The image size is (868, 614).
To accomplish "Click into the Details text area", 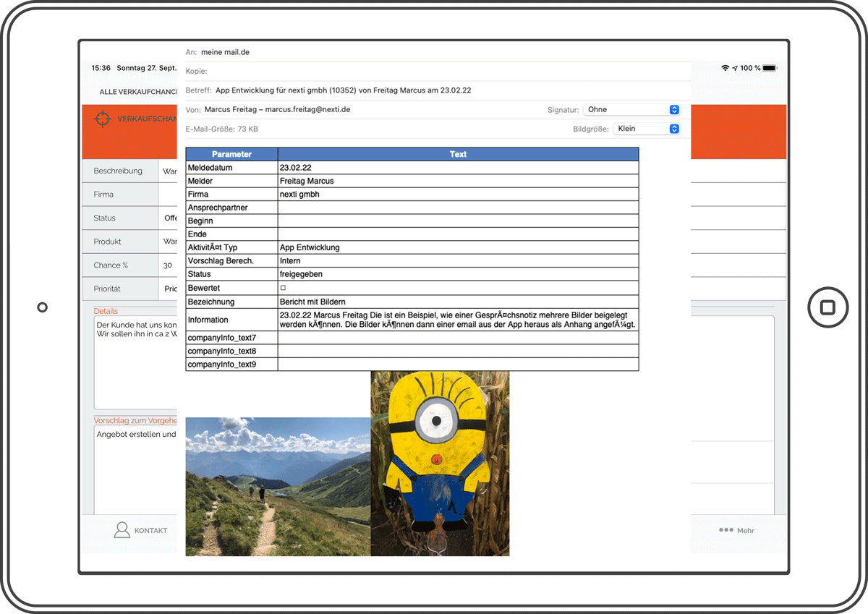I will point(135,362).
